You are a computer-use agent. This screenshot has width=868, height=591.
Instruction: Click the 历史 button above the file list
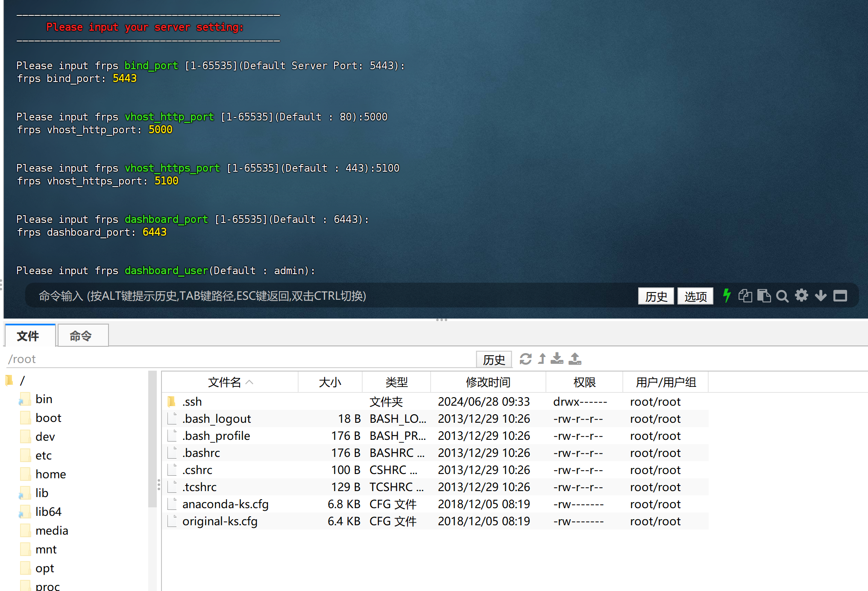click(x=493, y=359)
